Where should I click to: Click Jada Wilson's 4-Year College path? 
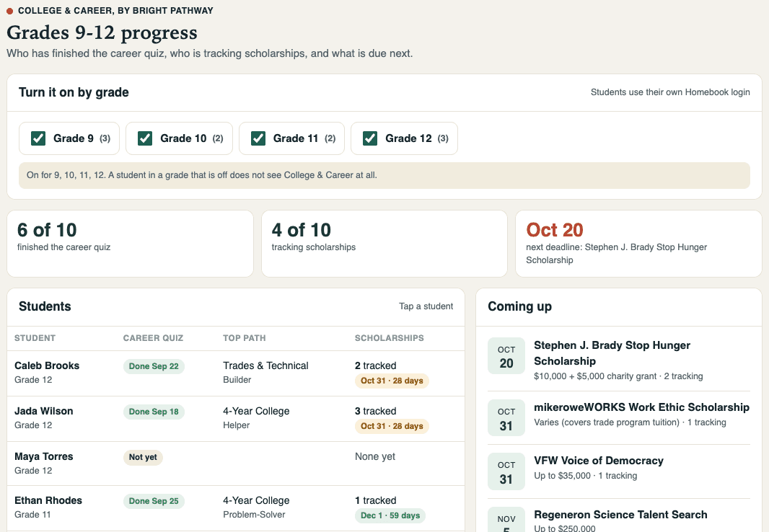click(256, 411)
